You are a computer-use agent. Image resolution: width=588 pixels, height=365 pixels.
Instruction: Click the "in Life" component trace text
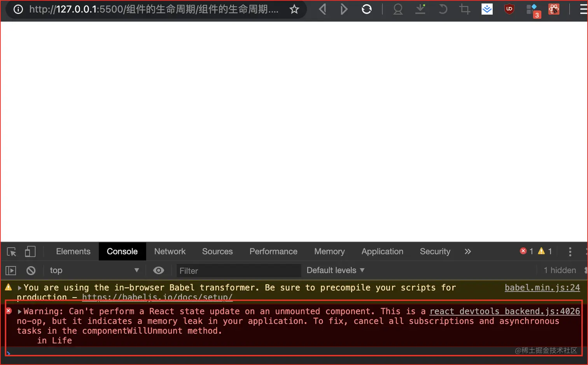point(54,340)
